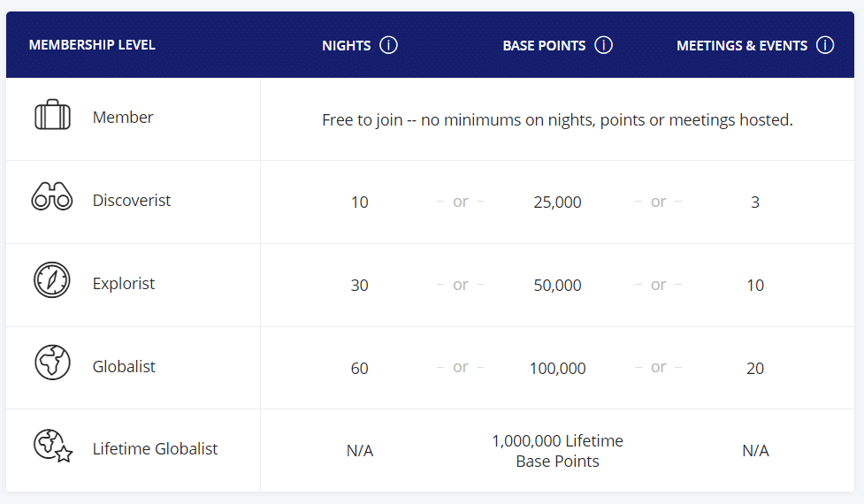The height and width of the screenshot is (504, 864).
Task: Select the Discoverist binoculars icon
Action: [x=52, y=199]
